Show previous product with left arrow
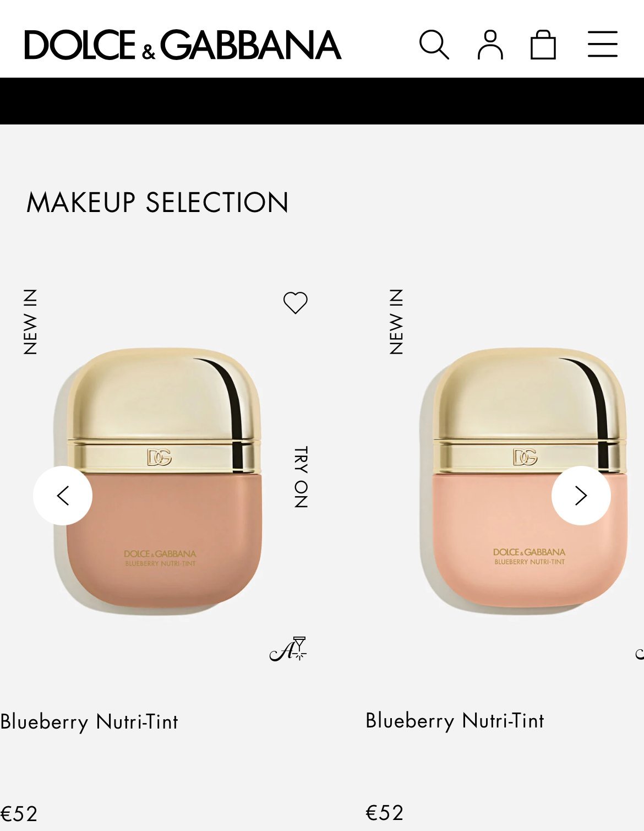 point(63,496)
